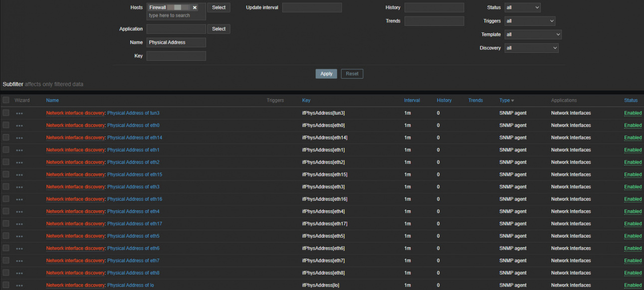Reset the filter settings
Image resolution: width=644 pixels, height=290 pixels.
point(352,73)
